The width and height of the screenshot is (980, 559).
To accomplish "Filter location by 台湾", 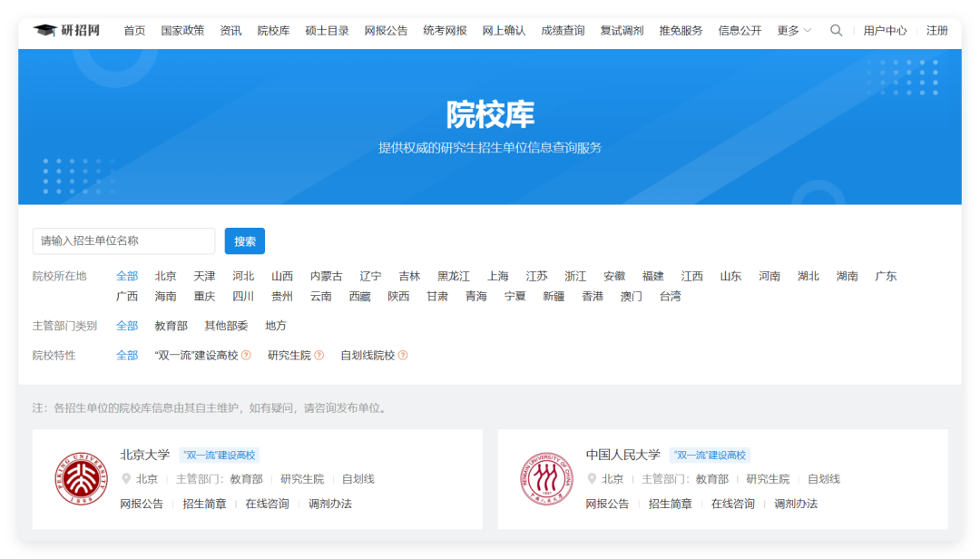I will [x=670, y=296].
